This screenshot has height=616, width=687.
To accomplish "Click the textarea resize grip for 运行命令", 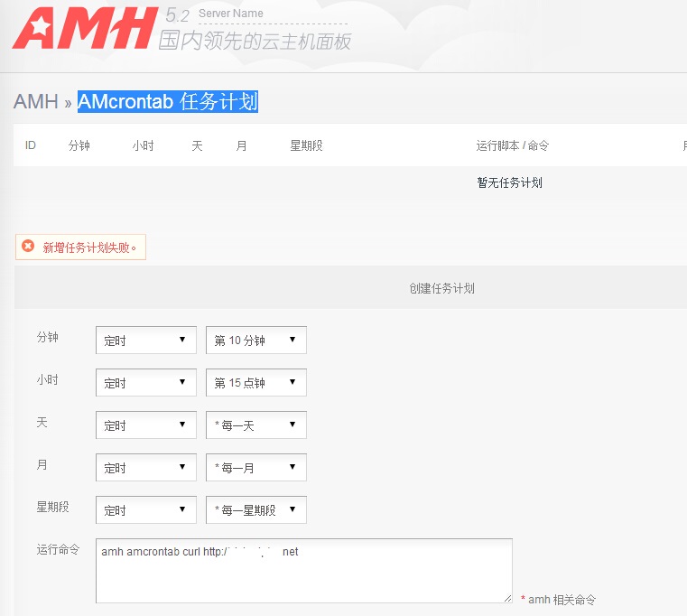I will [507, 598].
